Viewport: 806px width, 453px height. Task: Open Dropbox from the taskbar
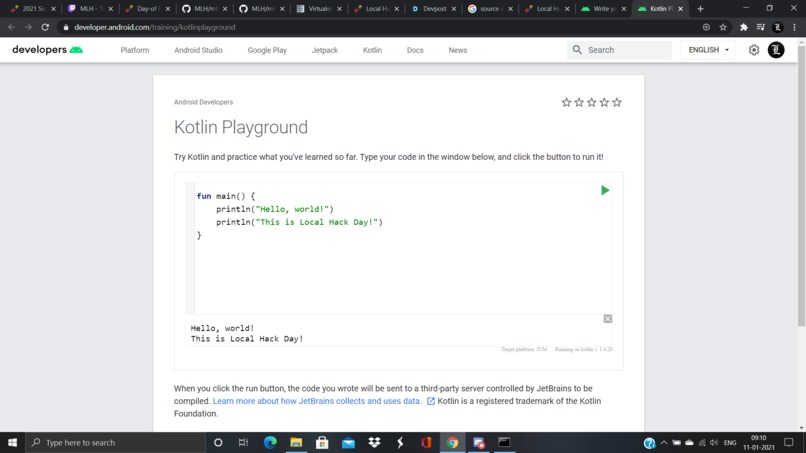374,442
